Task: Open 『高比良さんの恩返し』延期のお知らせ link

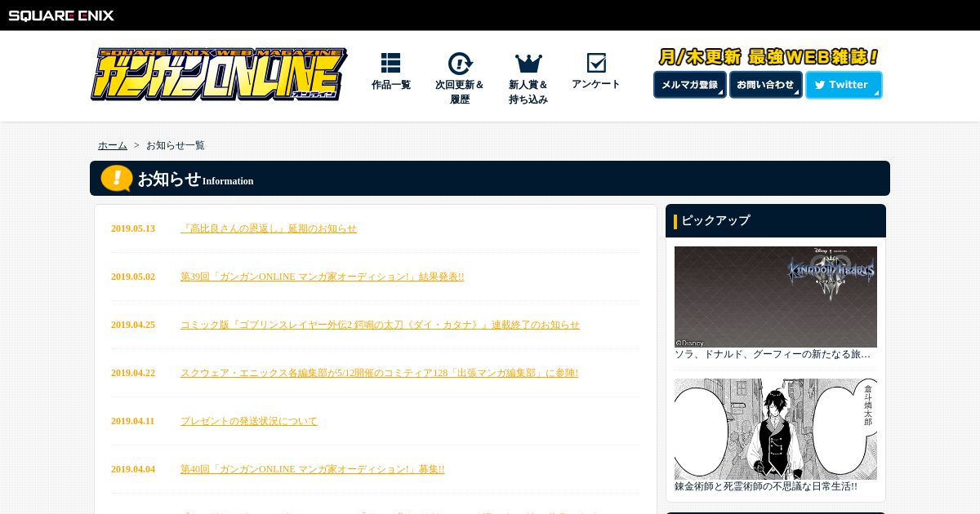Action: pyautogui.click(x=269, y=228)
